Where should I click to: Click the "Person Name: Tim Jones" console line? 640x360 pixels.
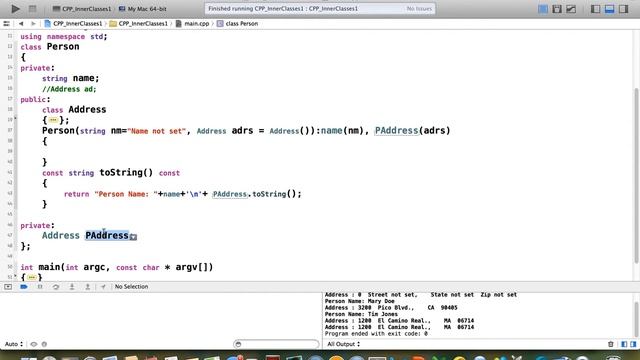pos(361,314)
